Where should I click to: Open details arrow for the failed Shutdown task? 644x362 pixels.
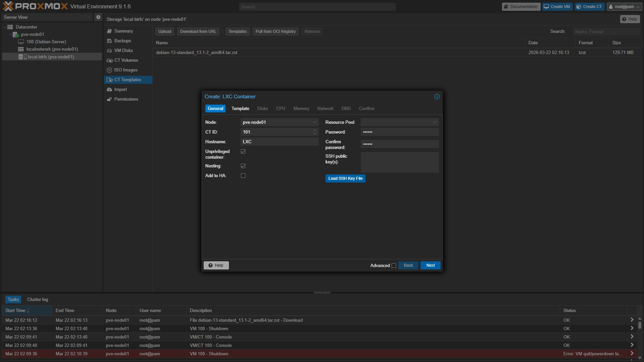pos(632,354)
